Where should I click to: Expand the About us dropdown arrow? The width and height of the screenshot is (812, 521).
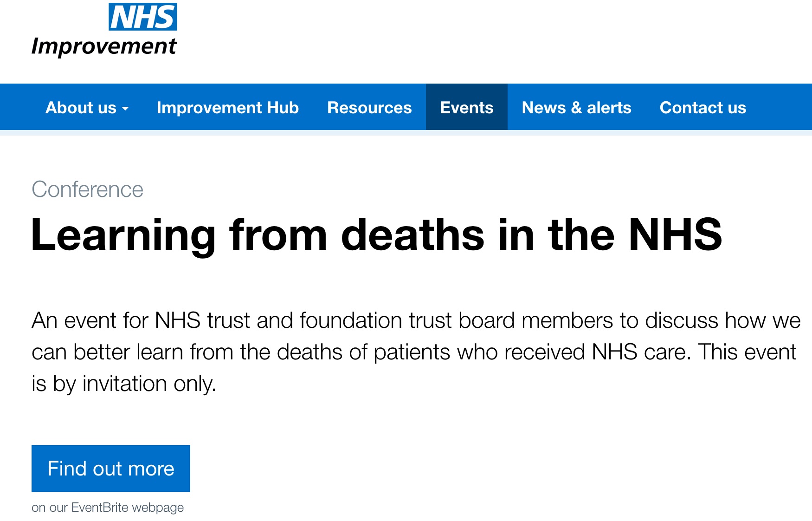tap(125, 109)
